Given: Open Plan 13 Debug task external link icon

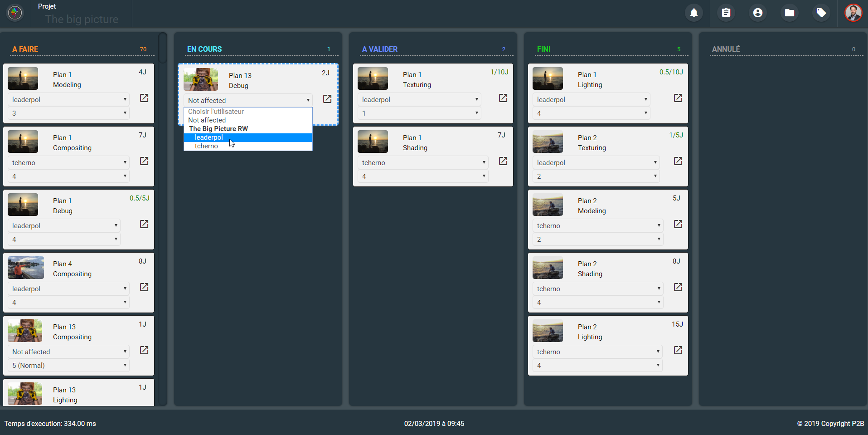Looking at the screenshot, I should click(327, 99).
